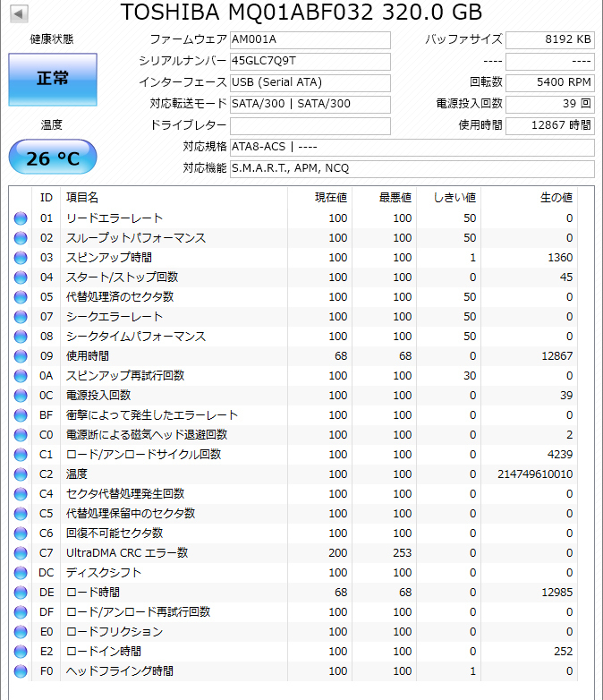Click the ファームウェア field showing AM001A
This screenshot has width=603, height=700.
coord(309,40)
